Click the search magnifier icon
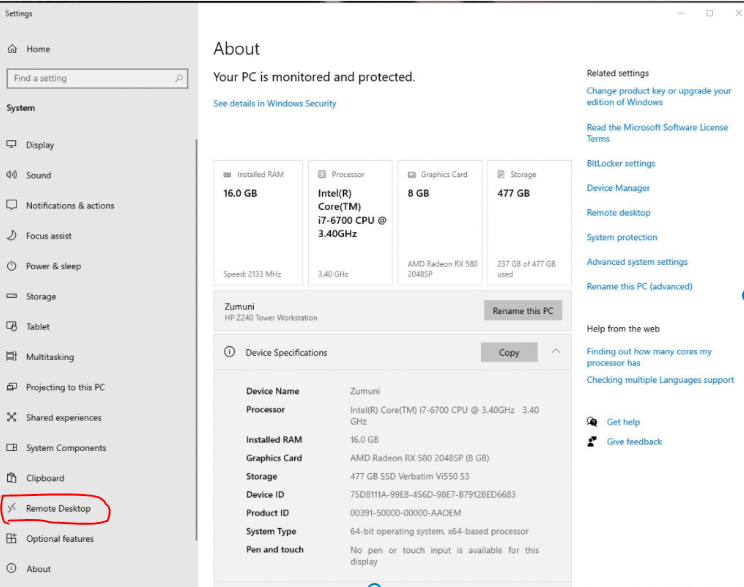Image resolution: width=744 pixels, height=587 pixels. (179, 78)
